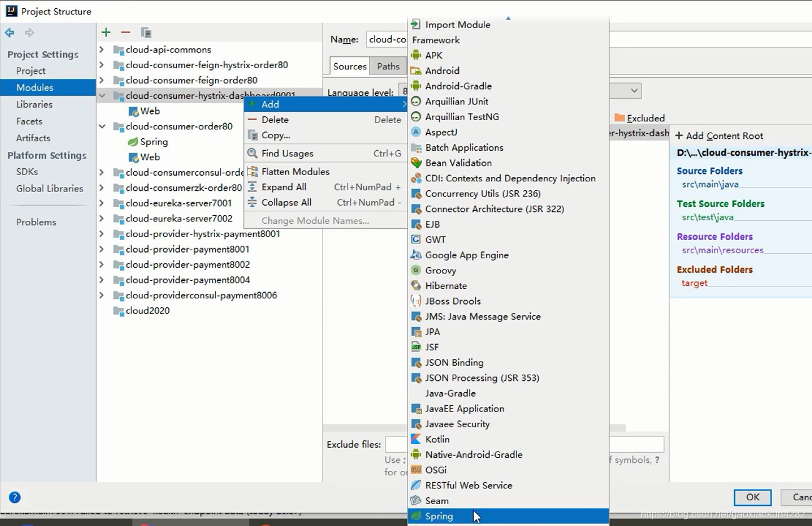The height and width of the screenshot is (526, 812).
Task: Click the Hibernate framework icon
Action: click(416, 286)
